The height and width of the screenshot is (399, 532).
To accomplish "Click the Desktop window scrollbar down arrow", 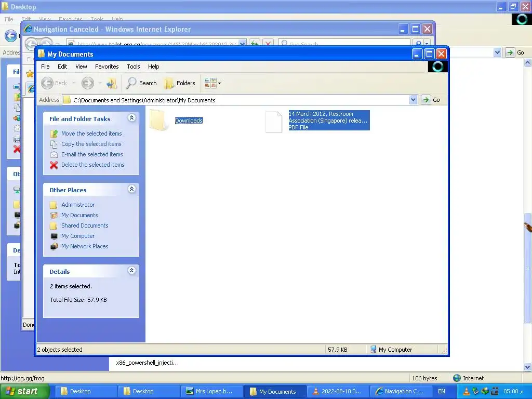I will 528,367.
